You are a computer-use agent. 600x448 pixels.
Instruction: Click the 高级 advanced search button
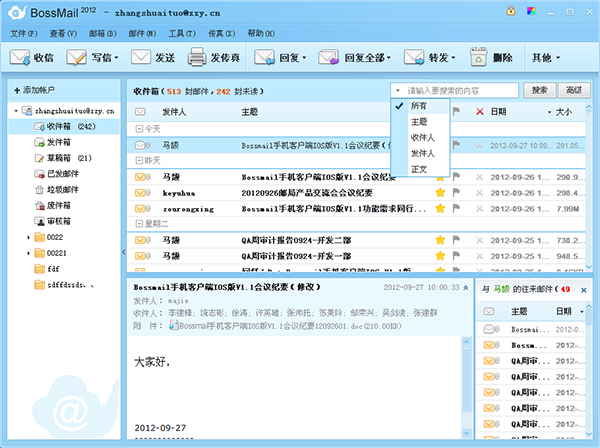point(574,90)
